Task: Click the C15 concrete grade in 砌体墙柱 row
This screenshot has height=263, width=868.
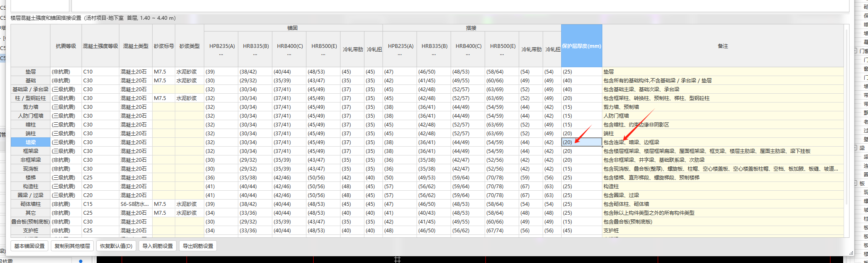Action: point(100,204)
